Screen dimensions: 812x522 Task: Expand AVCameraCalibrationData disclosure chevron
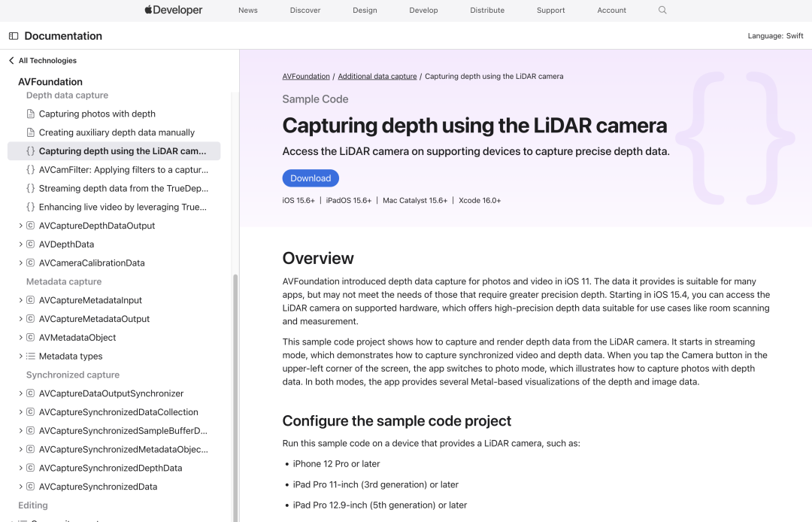click(x=20, y=263)
